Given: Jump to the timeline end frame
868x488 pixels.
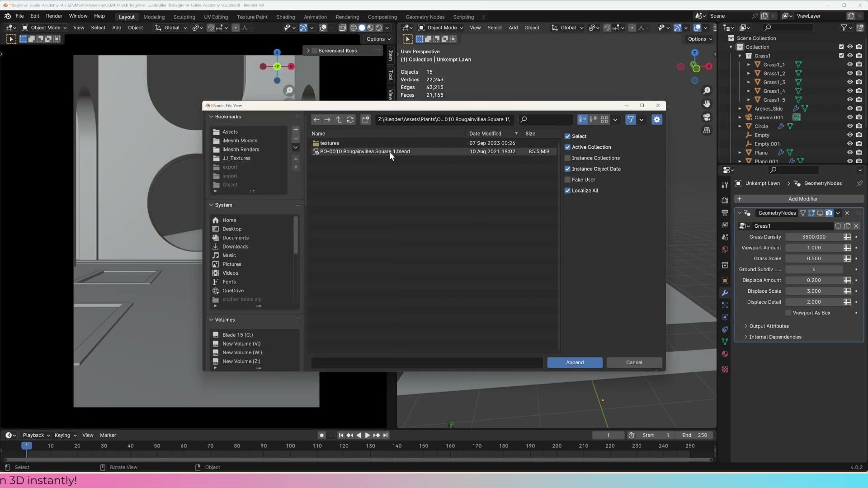Looking at the screenshot, I should point(385,436).
